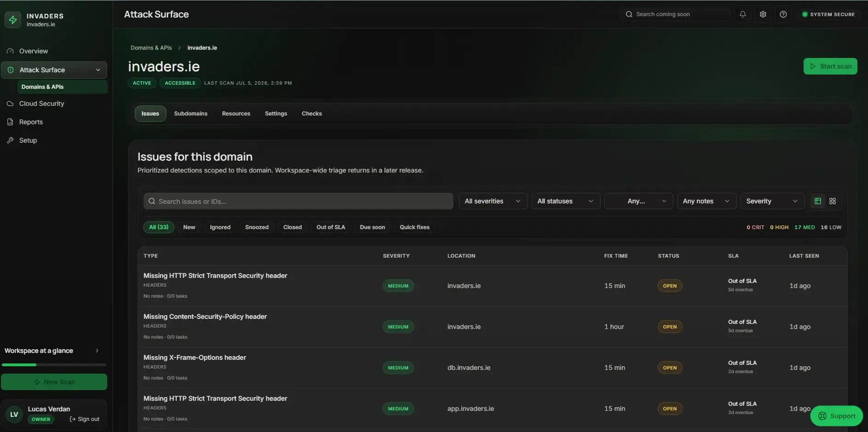Image resolution: width=868 pixels, height=432 pixels.
Task: Click the System Secure status indicator
Action: pyautogui.click(x=828, y=14)
